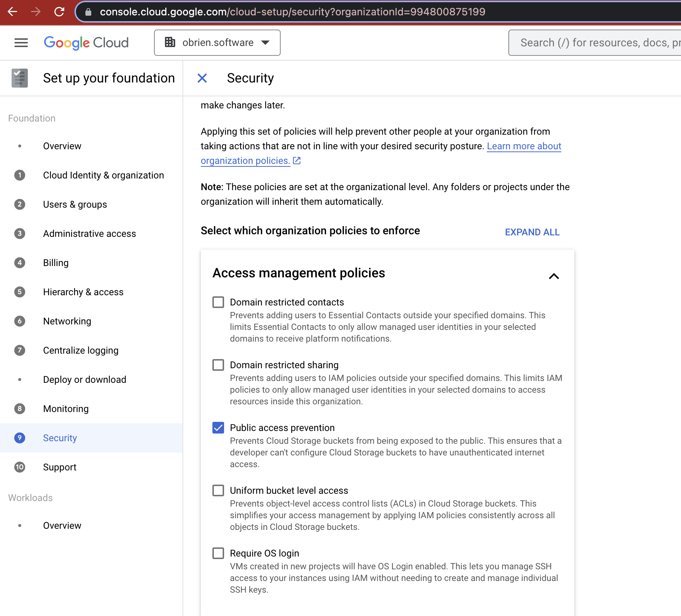The height and width of the screenshot is (616, 681).
Task: Collapse the Access management policies section
Action: 554,276
